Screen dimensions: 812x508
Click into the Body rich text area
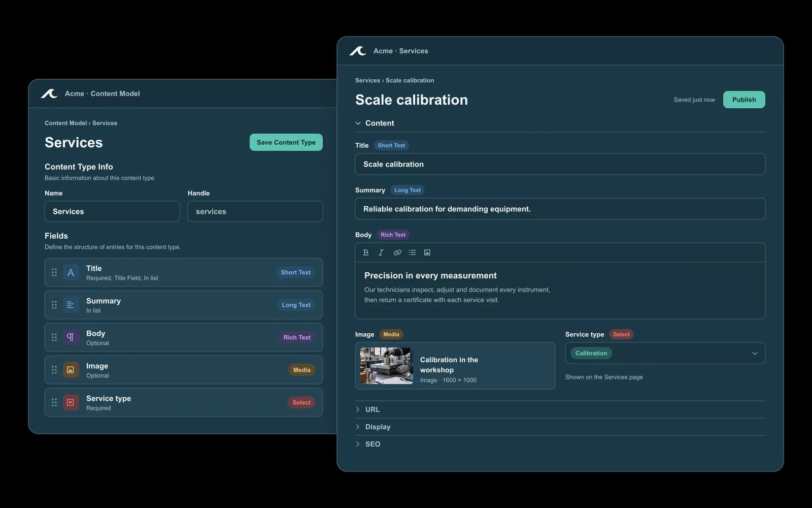560,291
